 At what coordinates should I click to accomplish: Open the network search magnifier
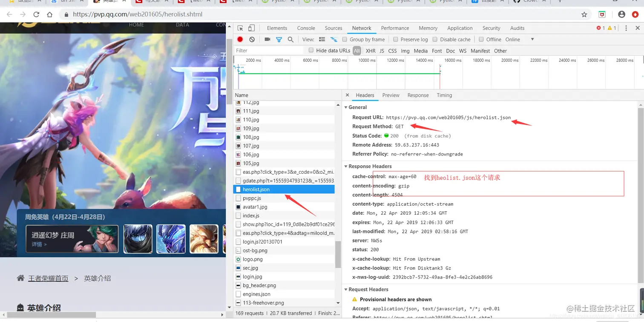(x=290, y=39)
